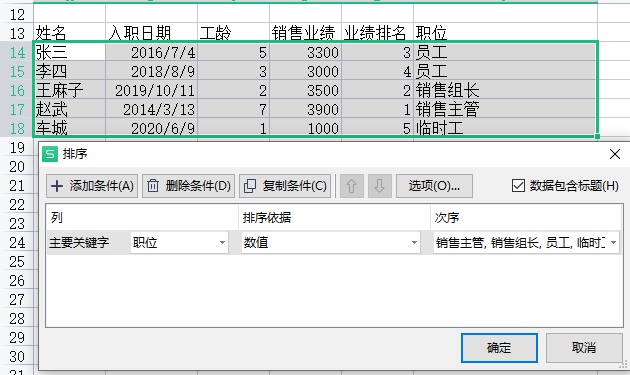Viewport: 630px width, 375px height.
Task: Select row header 22
Action: 16,205
